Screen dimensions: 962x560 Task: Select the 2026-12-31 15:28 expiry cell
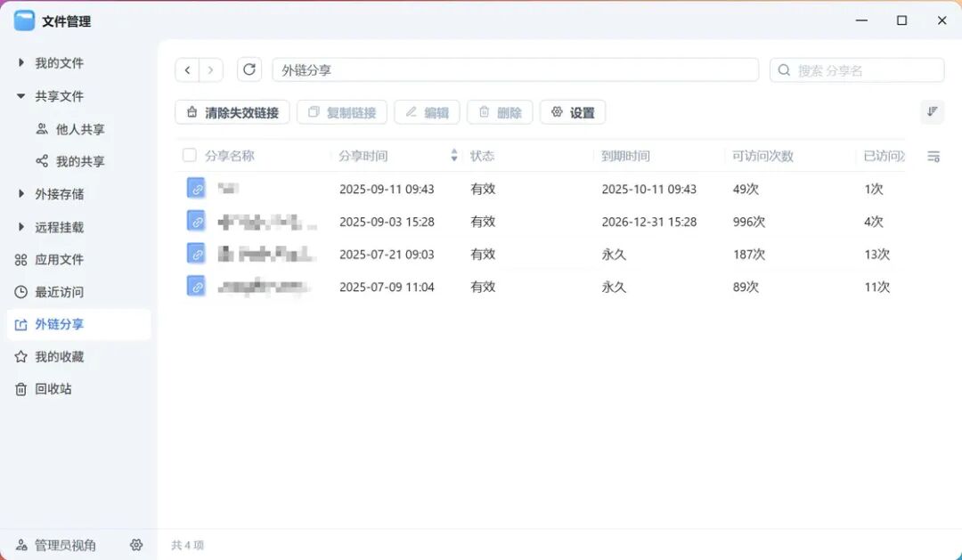click(649, 222)
